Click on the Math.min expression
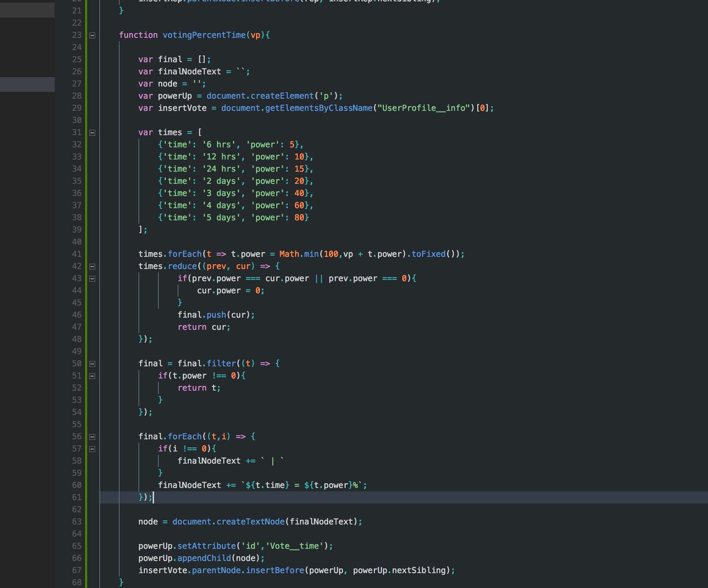This screenshot has height=588, width=708. pyautogui.click(x=299, y=254)
